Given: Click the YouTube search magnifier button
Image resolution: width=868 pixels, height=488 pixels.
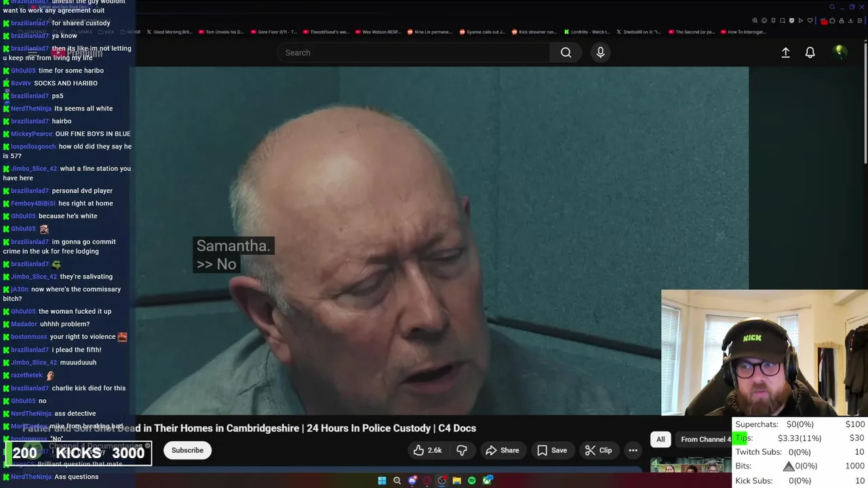Looking at the screenshot, I should click(566, 52).
